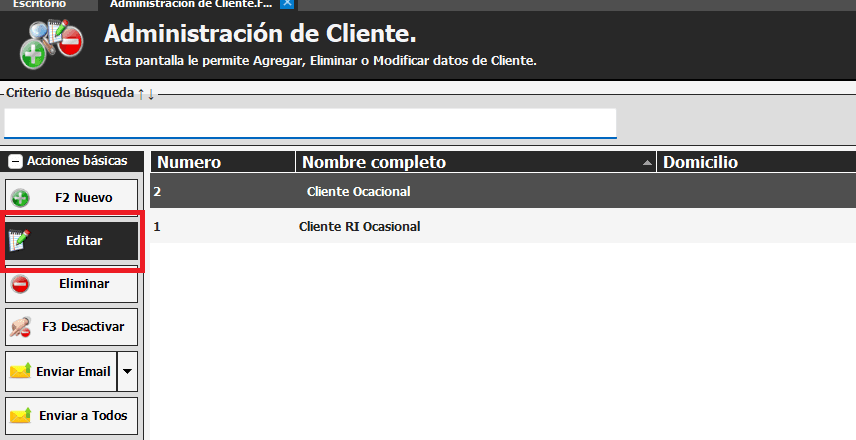
Task: Select the Cliente Ocacional row
Action: tap(359, 192)
